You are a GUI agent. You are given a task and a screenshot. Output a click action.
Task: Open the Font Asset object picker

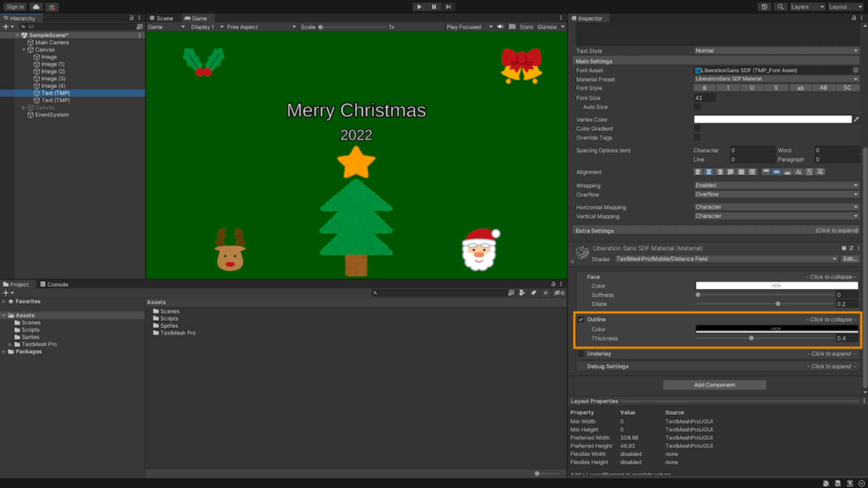855,70
